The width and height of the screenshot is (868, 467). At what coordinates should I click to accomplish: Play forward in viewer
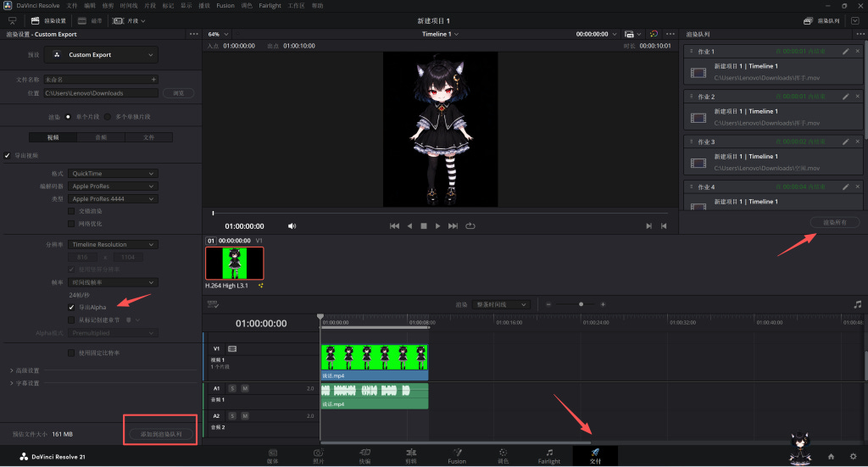(x=438, y=225)
